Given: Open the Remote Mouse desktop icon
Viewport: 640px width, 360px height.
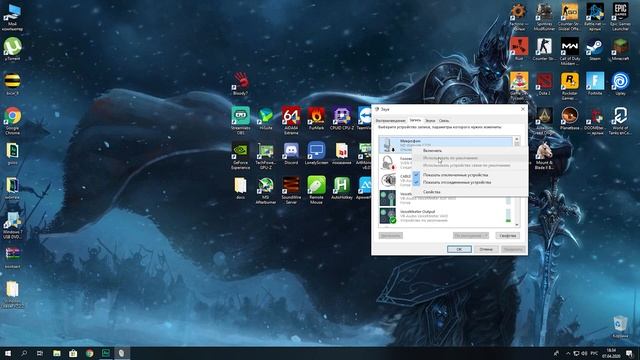Looking at the screenshot, I should click(x=316, y=190).
